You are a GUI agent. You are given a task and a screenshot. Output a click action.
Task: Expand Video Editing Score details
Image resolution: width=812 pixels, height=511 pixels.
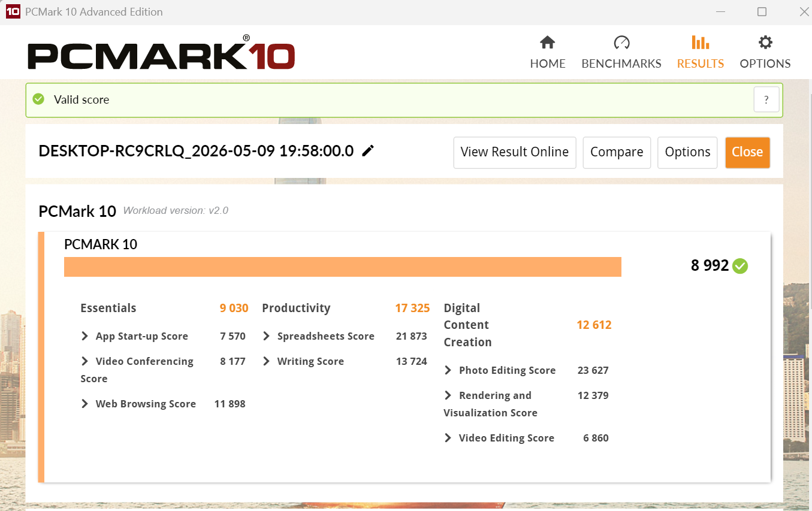(x=448, y=438)
